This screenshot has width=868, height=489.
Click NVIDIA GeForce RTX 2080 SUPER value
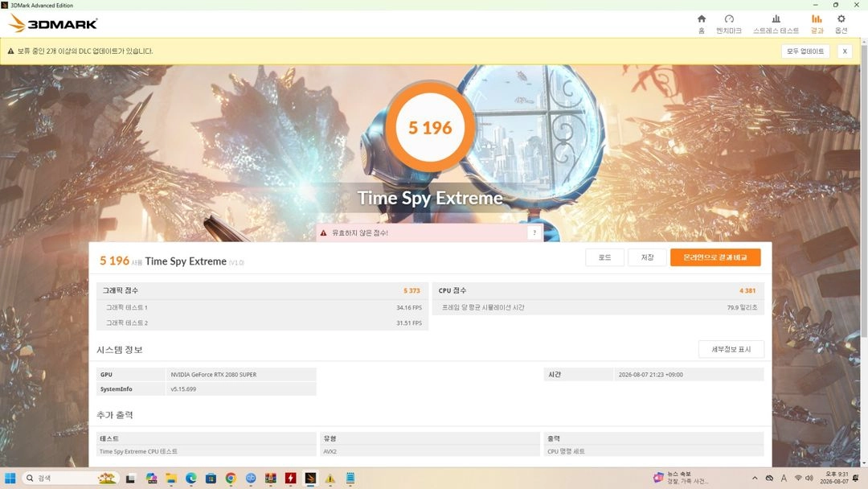(214, 374)
